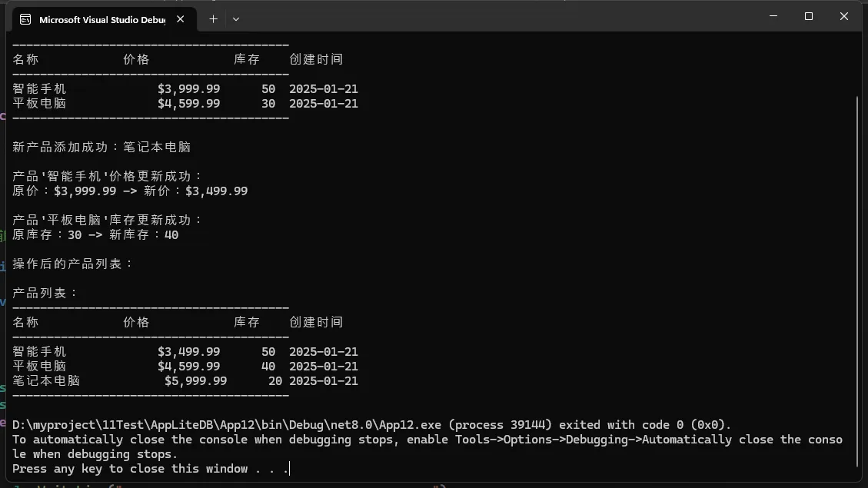Select the Microsoft Visual Studio Debug tab
This screenshot has height=488, width=868.
click(x=101, y=19)
